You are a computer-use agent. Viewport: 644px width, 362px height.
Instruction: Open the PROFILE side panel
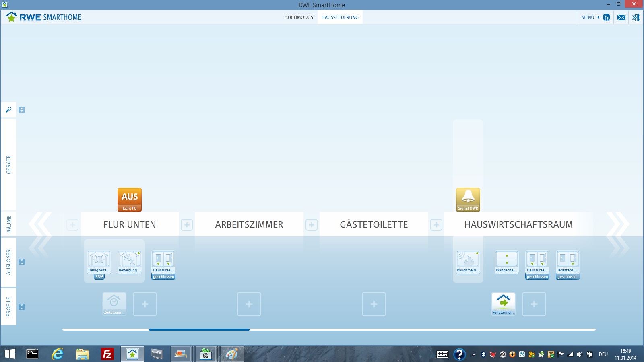point(8,306)
